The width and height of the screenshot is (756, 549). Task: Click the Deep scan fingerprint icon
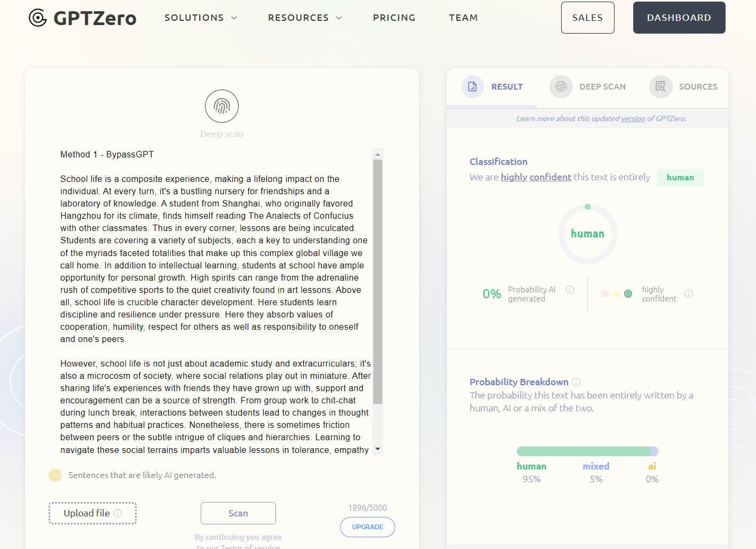click(222, 106)
